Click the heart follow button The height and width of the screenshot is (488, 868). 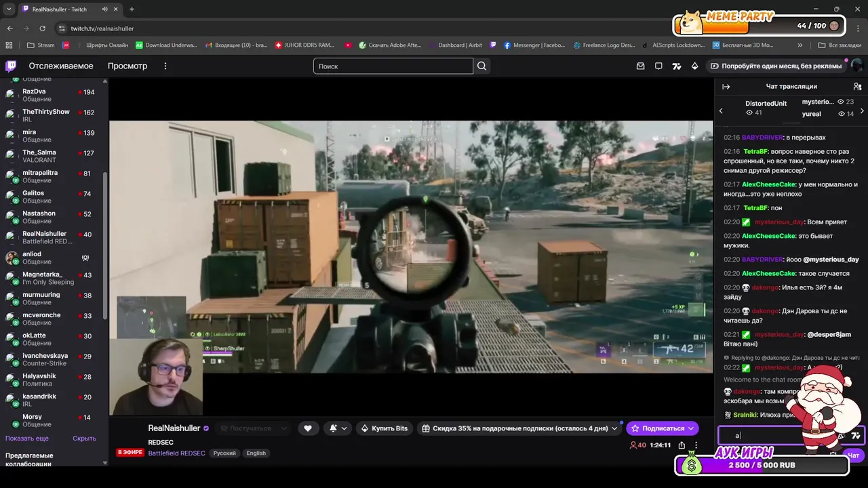pyautogui.click(x=308, y=428)
